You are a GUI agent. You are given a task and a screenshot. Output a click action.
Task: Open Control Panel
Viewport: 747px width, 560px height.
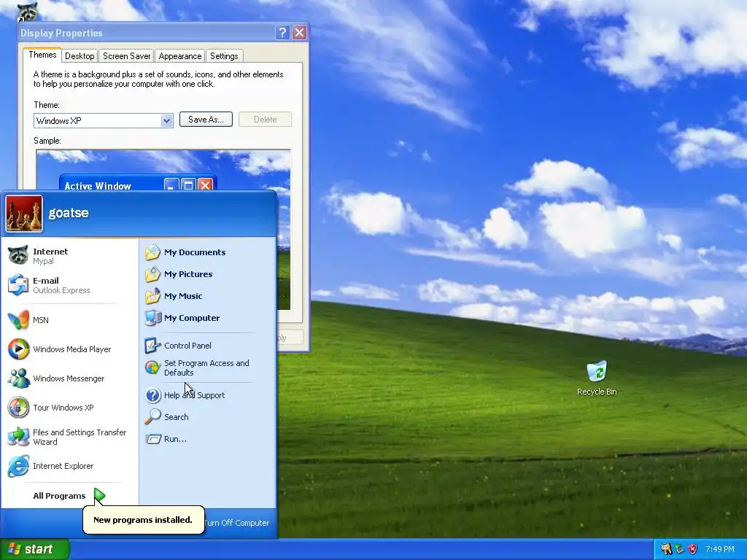[207, 345]
